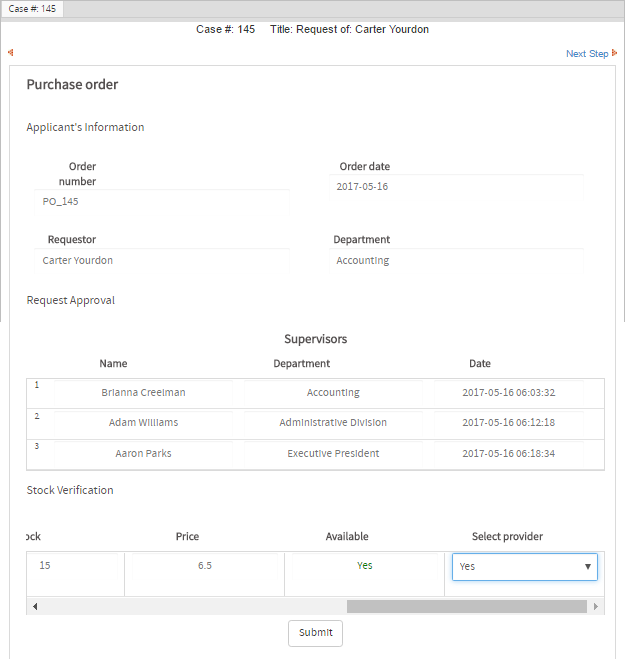Click the Executive President department cell
The width and height of the screenshot is (625, 659).
coord(333,454)
